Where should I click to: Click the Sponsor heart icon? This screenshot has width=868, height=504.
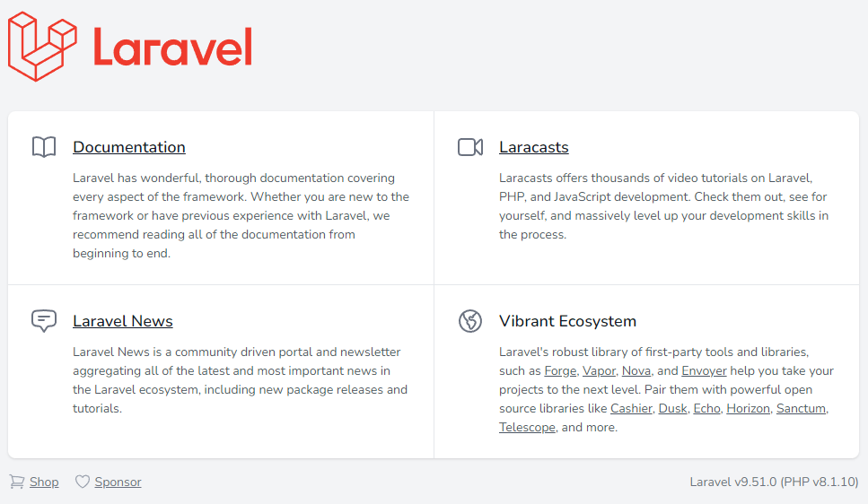tap(83, 482)
